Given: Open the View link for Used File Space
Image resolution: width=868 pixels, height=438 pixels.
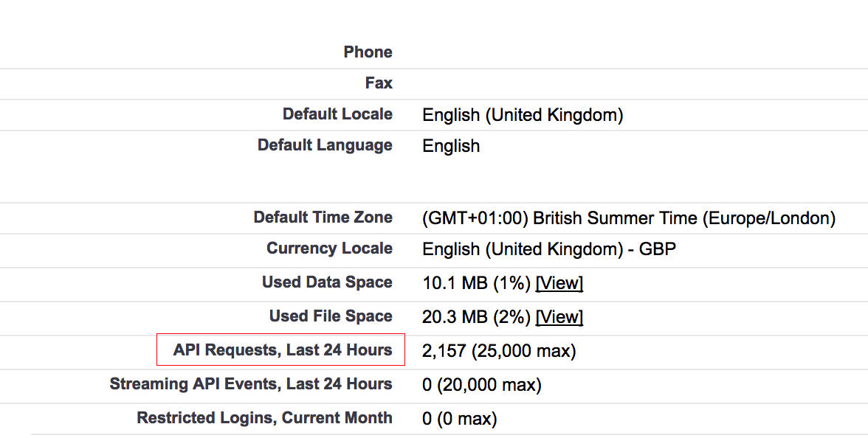Looking at the screenshot, I should [559, 317].
